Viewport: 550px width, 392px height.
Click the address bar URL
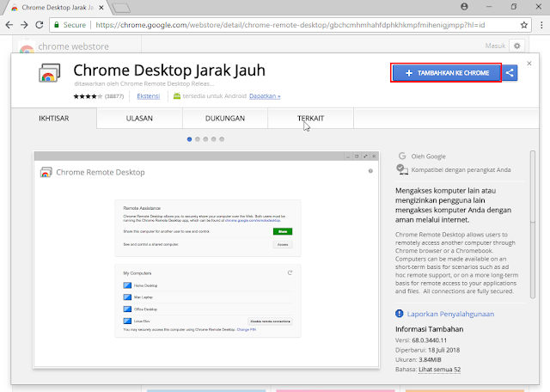(290, 25)
